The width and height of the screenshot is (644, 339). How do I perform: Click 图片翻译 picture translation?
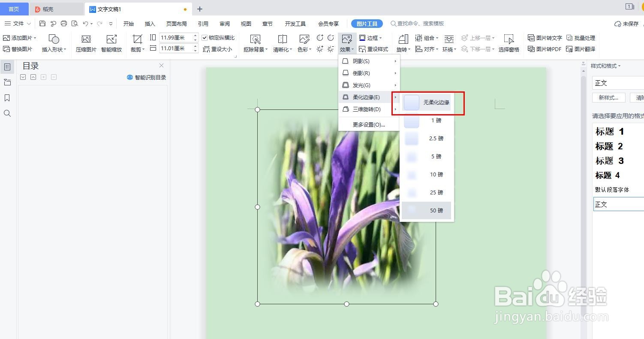pyautogui.click(x=581, y=49)
